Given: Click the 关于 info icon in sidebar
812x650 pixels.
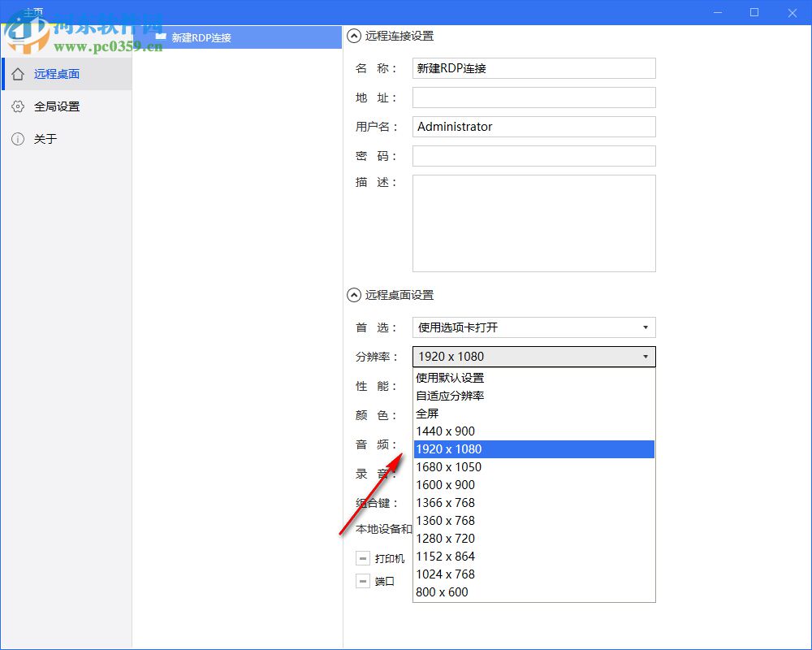Looking at the screenshot, I should [x=18, y=139].
